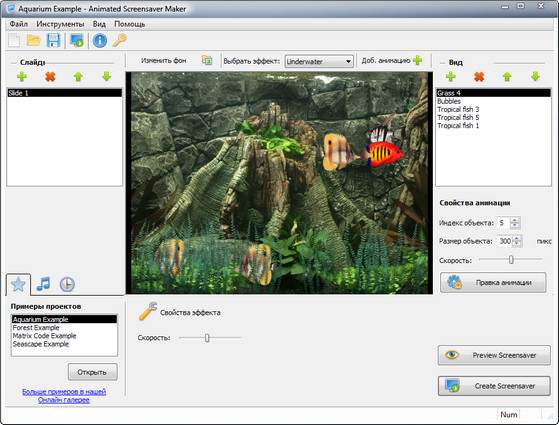Switch to the music note tab
Viewport: 559px width, 425px height.
[43, 284]
